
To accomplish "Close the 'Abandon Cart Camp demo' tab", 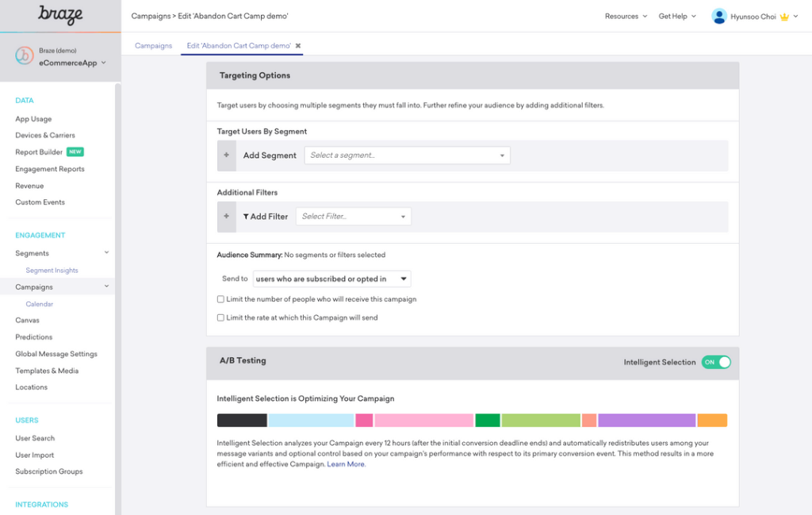I will 298,45.
